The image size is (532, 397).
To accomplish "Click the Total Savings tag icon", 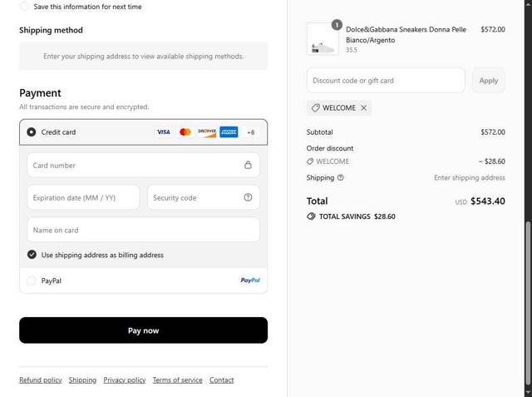I will [x=311, y=216].
